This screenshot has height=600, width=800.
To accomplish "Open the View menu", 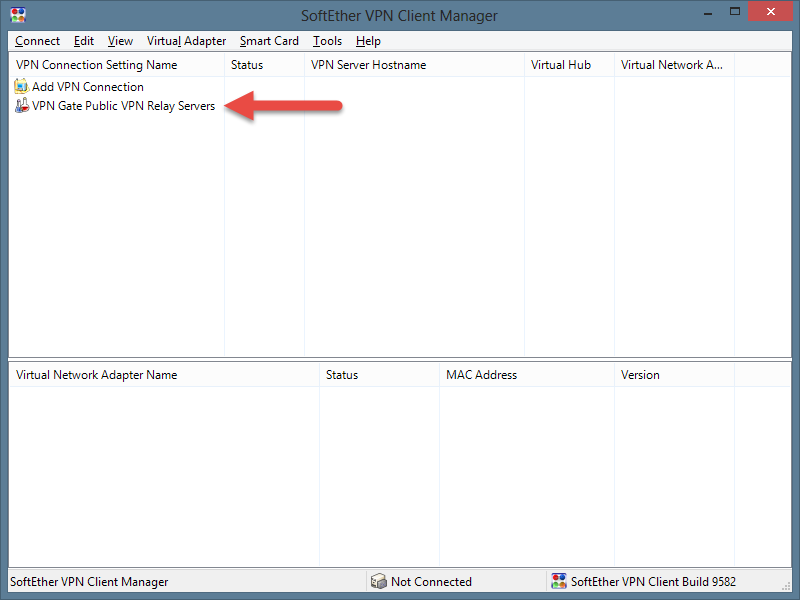I will (x=120, y=41).
